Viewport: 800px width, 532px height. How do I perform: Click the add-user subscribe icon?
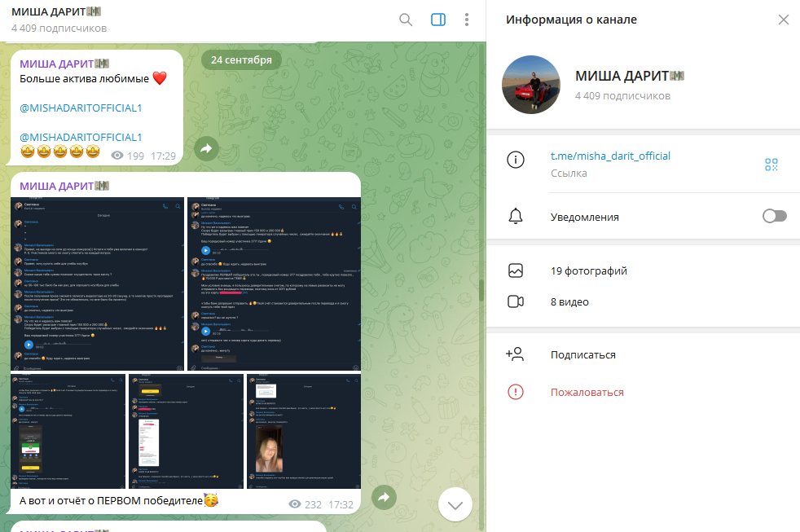point(515,354)
